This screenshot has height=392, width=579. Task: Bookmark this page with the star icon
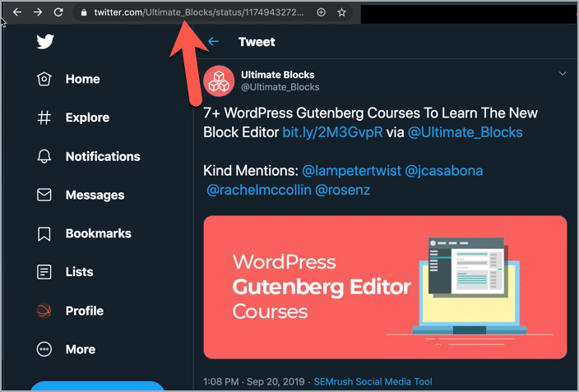pyautogui.click(x=342, y=12)
